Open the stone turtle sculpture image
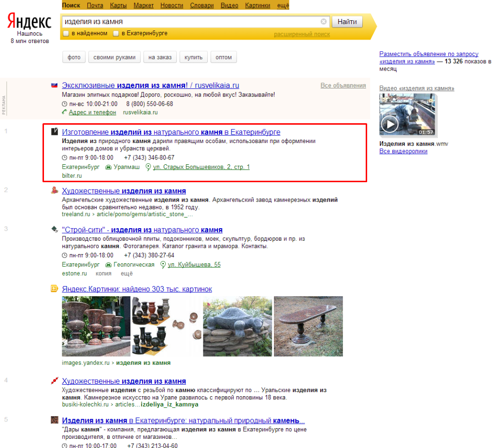The width and height of the screenshot is (500, 448). coord(238,326)
